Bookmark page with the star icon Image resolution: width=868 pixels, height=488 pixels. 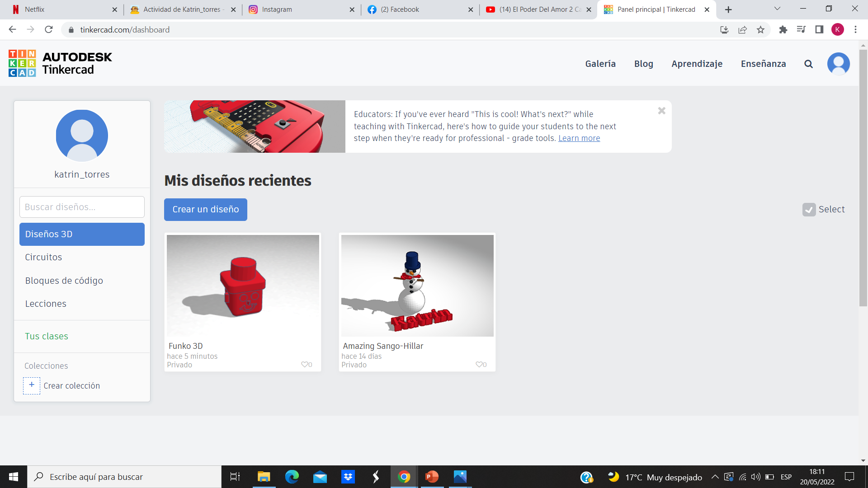(760, 30)
